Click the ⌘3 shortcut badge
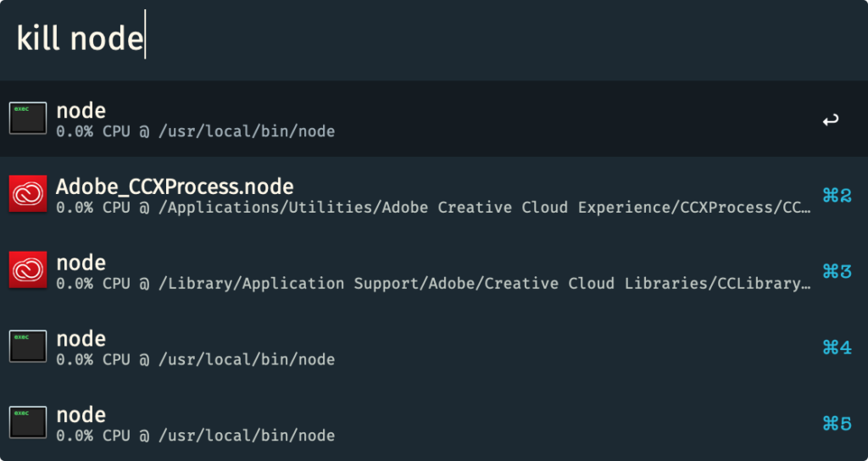This screenshot has height=461, width=868. pyautogui.click(x=837, y=272)
